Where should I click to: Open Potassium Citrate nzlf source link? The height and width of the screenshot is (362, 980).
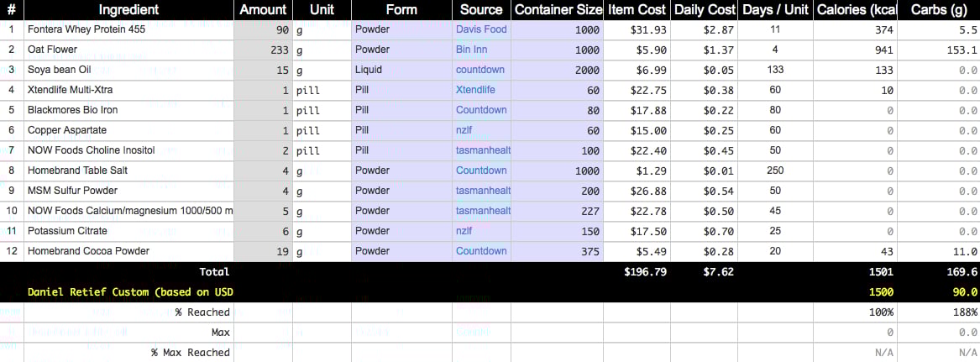tap(464, 231)
